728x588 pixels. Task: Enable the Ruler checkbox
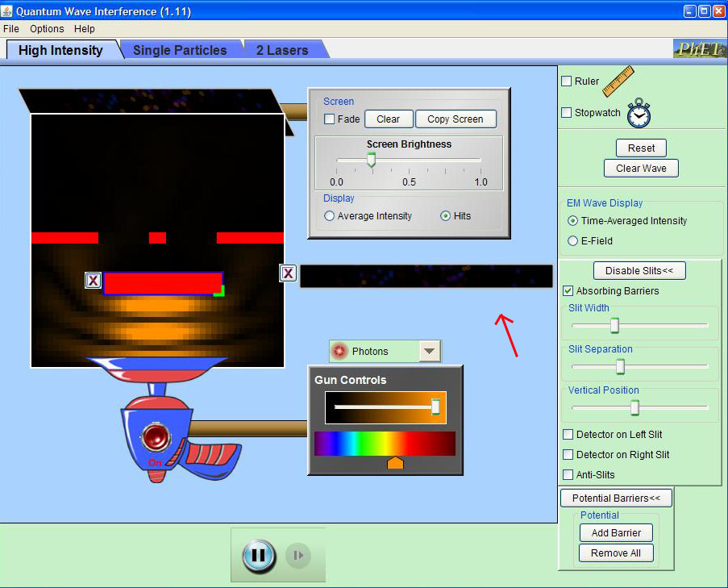coord(567,81)
